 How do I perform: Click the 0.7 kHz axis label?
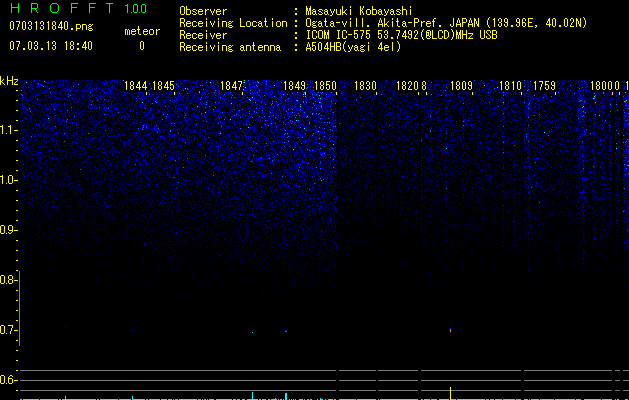8,330
